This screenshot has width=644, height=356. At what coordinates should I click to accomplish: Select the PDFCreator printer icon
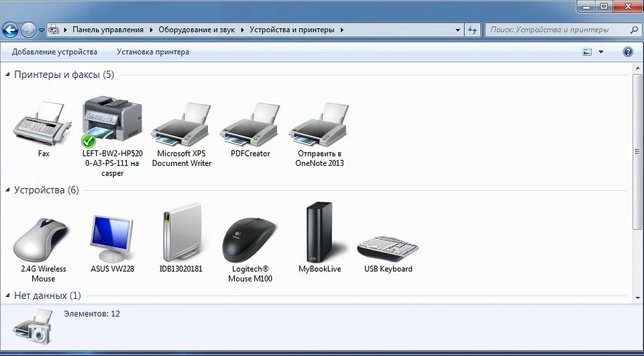250,124
